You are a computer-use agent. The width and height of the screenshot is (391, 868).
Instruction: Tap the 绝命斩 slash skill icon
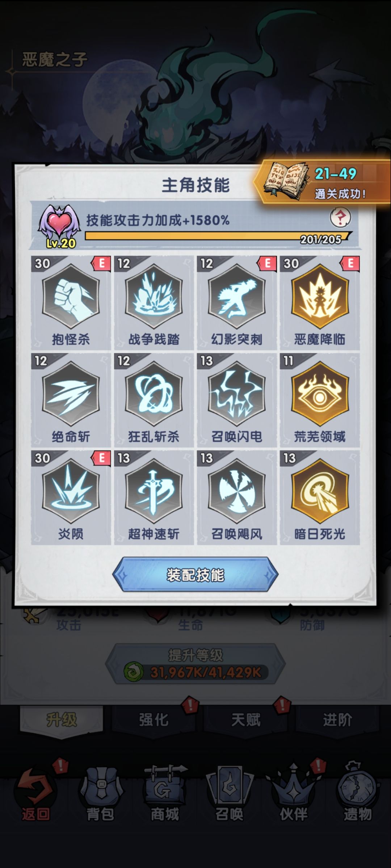tap(71, 394)
